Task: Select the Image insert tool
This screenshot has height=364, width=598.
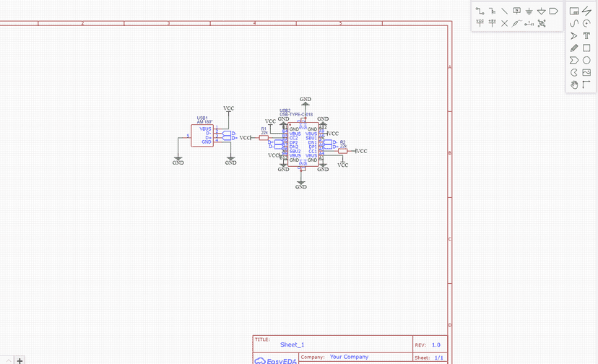Action: 586,72
